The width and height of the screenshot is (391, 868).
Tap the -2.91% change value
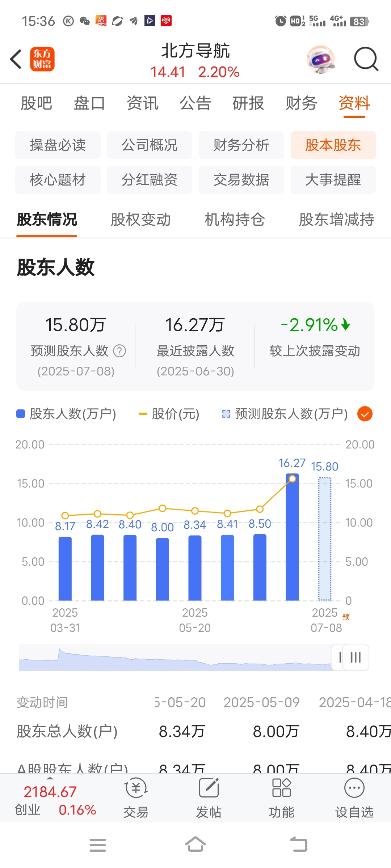(315, 325)
